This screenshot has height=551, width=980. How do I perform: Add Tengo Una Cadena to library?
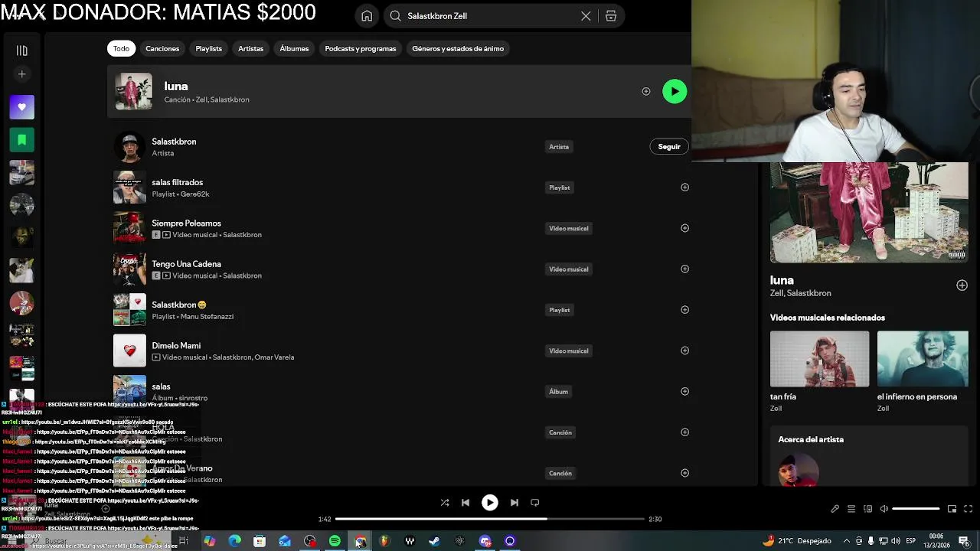tap(684, 269)
